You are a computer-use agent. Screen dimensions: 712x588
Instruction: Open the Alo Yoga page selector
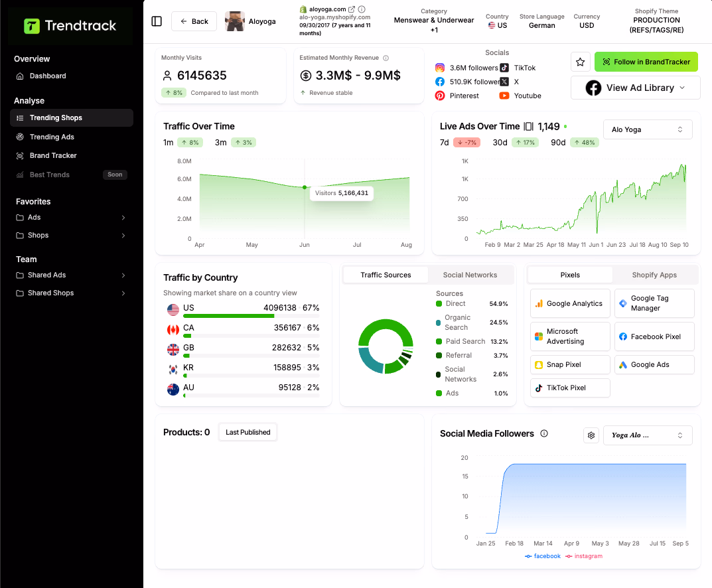click(648, 129)
